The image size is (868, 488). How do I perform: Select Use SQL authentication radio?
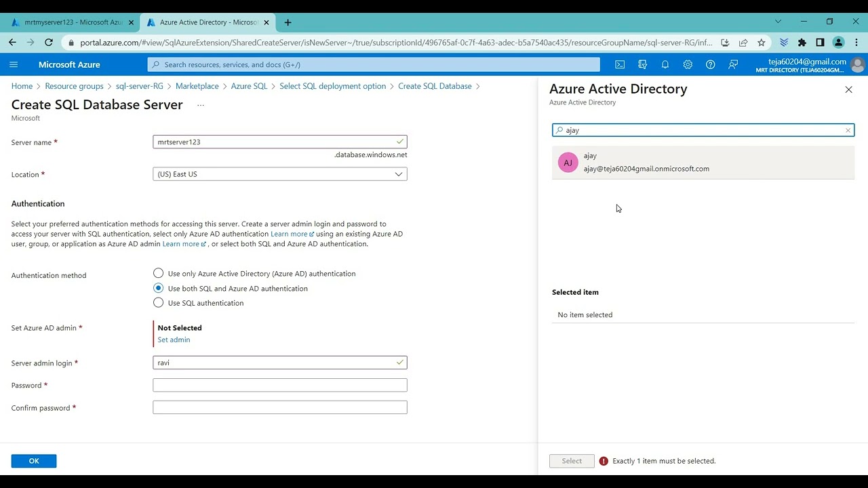[x=158, y=303]
